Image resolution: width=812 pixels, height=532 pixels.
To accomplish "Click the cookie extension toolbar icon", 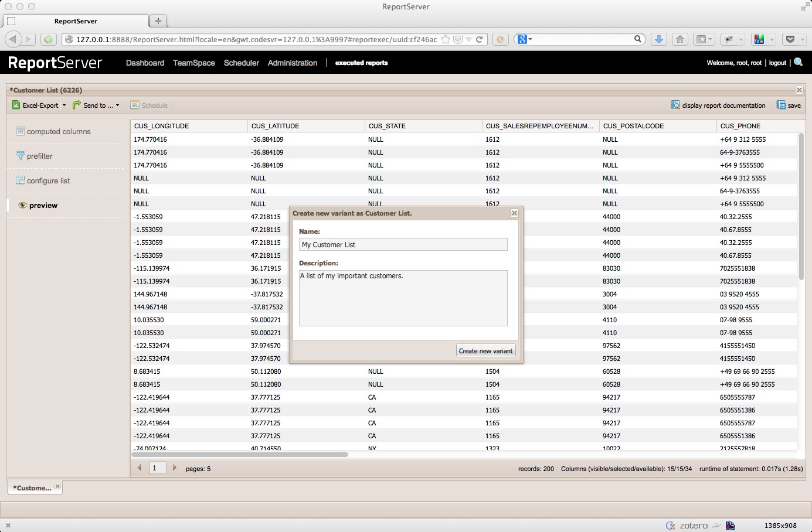I will (x=500, y=39).
